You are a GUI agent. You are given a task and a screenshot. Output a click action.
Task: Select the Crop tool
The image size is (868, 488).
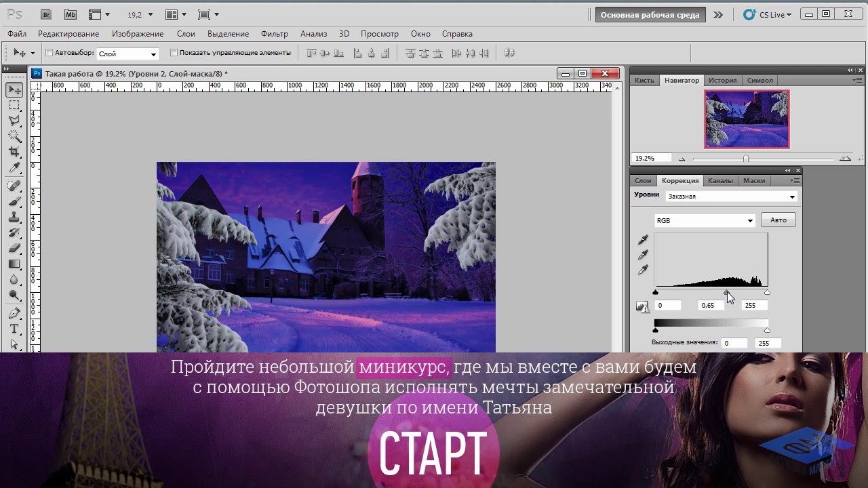(14, 152)
